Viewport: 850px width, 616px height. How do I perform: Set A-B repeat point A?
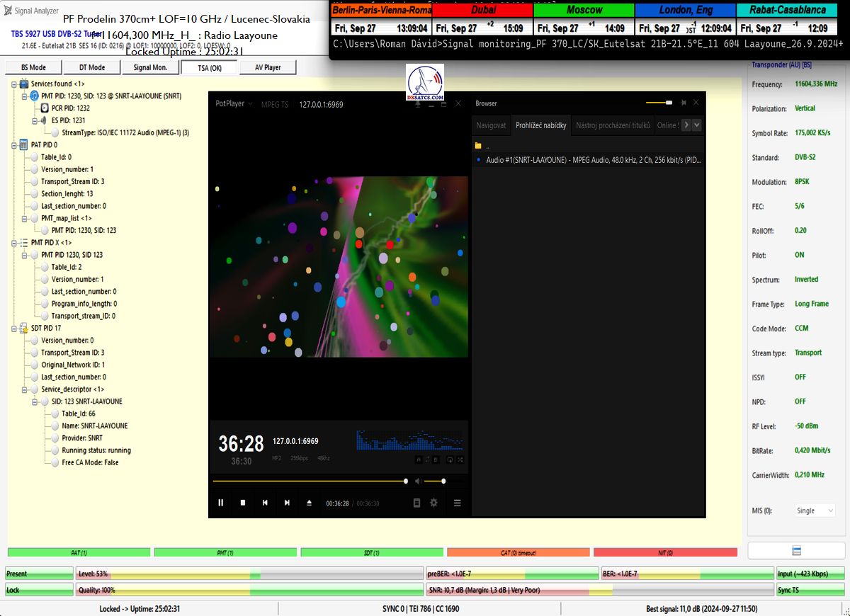coord(418,460)
